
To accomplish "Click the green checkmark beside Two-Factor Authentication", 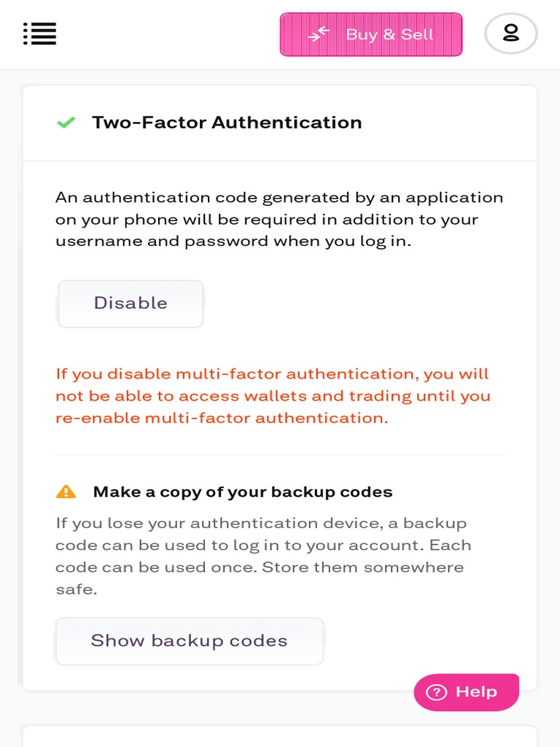I will [x=66, y=123].
